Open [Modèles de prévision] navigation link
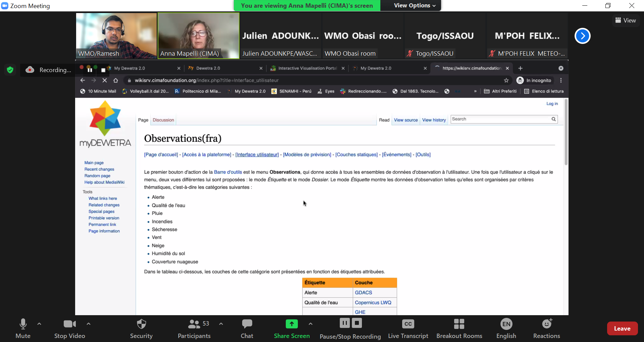Viewport: 644px width, 342px height. tap(307, 155)
